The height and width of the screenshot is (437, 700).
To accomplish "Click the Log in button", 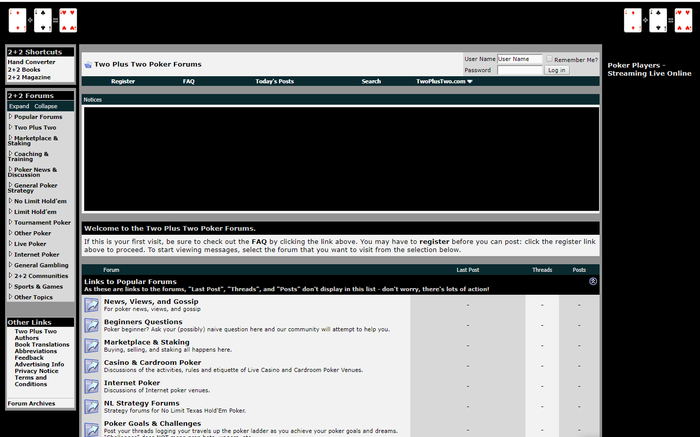I will (x=556, y=70).
